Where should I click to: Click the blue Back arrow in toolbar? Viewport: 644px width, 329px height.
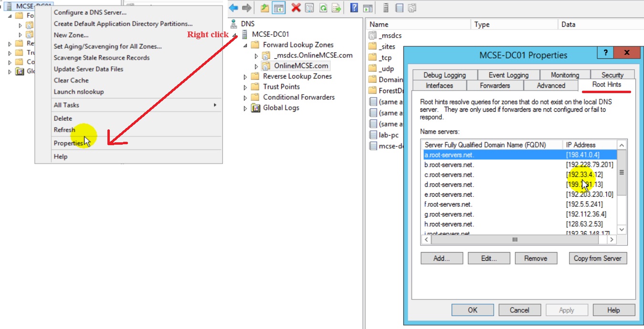[x=233, y=8]
